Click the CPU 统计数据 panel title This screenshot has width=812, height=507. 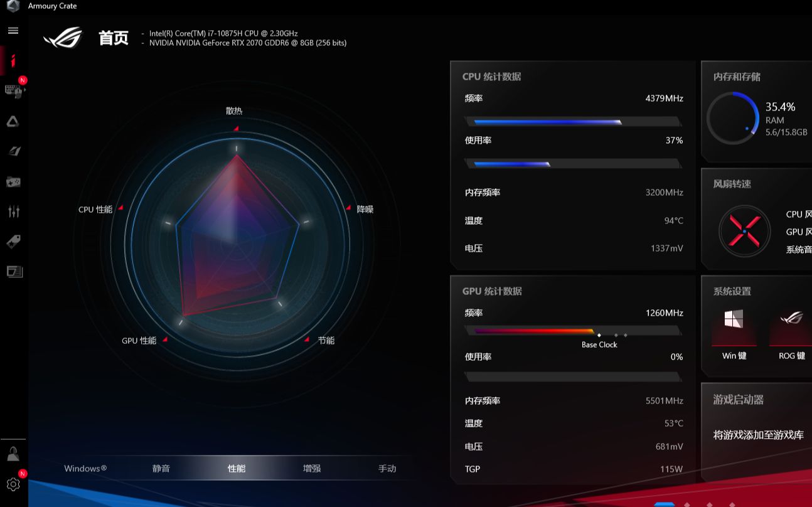(492, 77)
